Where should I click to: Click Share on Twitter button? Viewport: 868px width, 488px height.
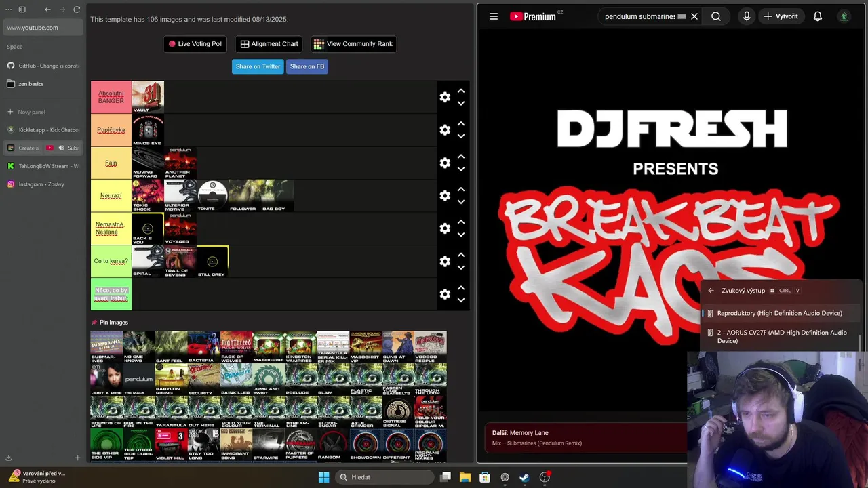click(258, 66)
